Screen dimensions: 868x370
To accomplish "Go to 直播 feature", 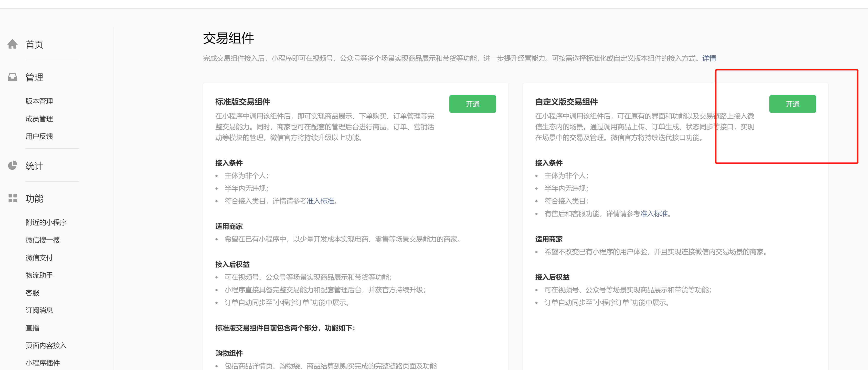I will 32,328.
